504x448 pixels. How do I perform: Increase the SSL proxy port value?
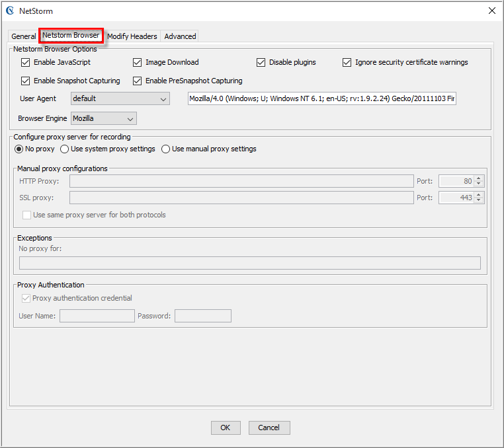pyautogui.click(x=479, y=195)
